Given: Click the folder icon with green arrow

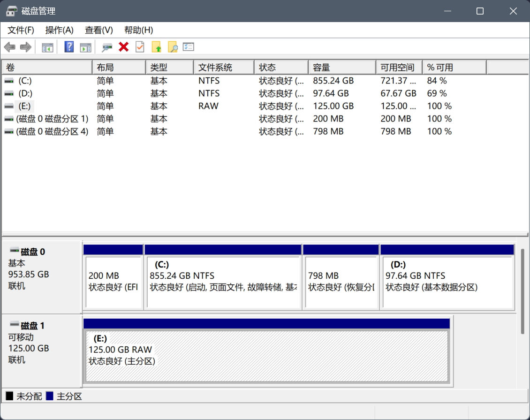Looking at the screenshot, I should pos(157,47).
